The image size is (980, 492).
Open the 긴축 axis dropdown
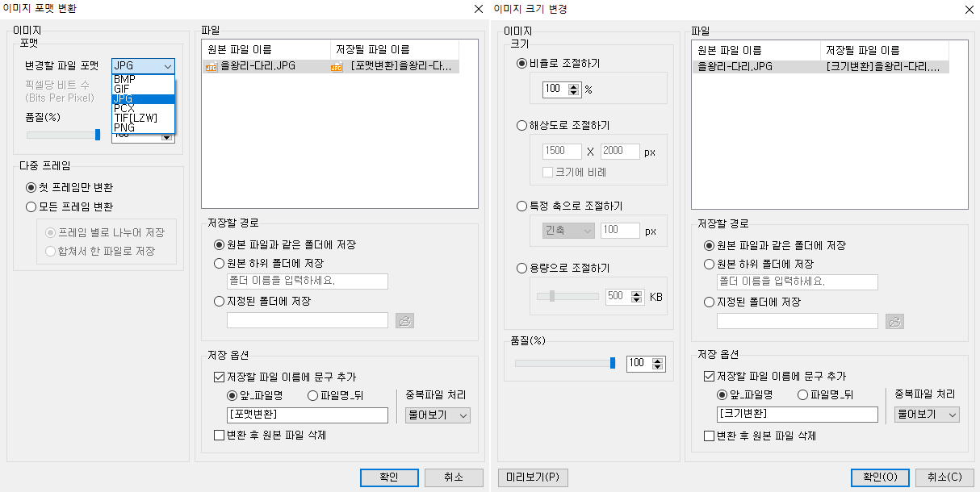coord(567,230)
